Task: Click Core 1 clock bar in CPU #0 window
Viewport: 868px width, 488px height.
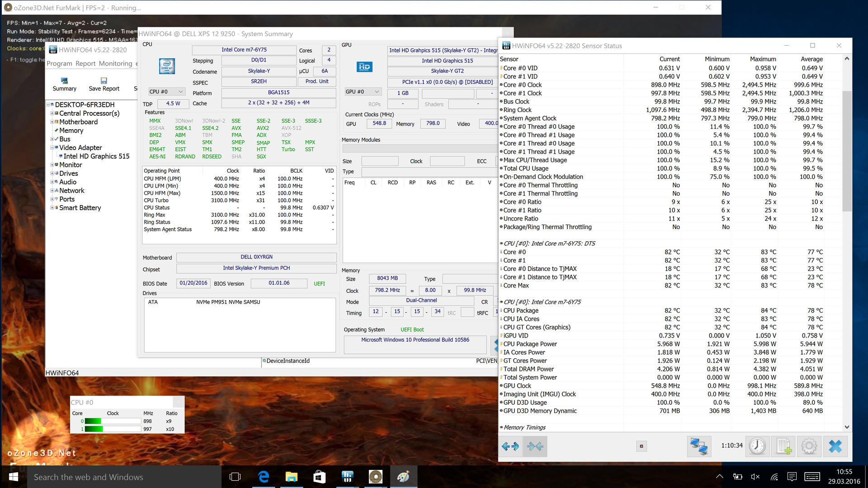Action: [x=113, y=429]
